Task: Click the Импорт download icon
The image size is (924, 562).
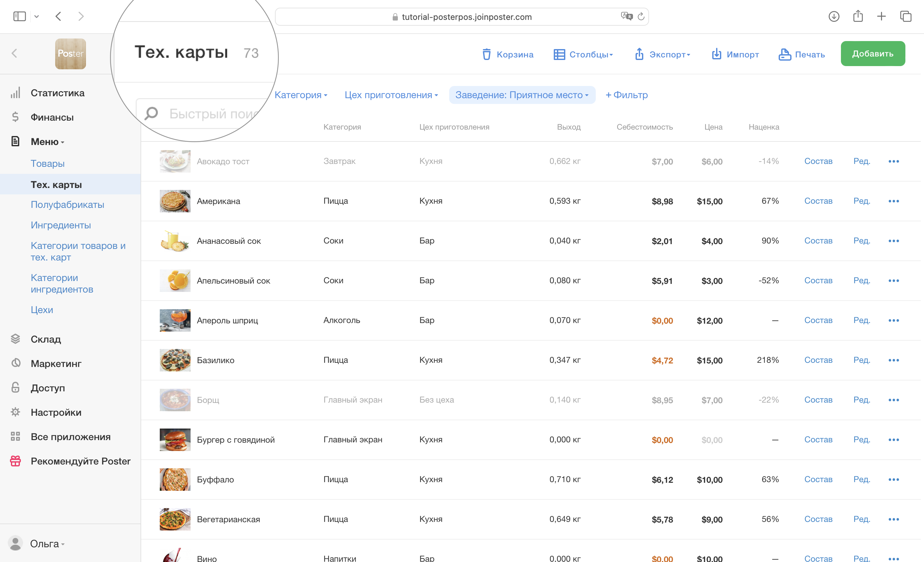Action: (x=716, y=54)
